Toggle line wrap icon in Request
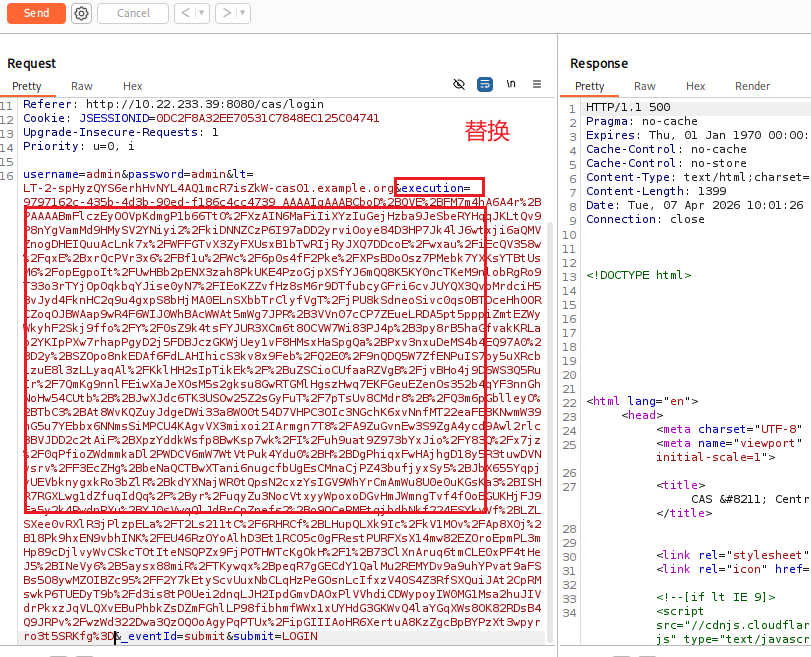Viewport: 811px width, 657px height. [485, 84]
